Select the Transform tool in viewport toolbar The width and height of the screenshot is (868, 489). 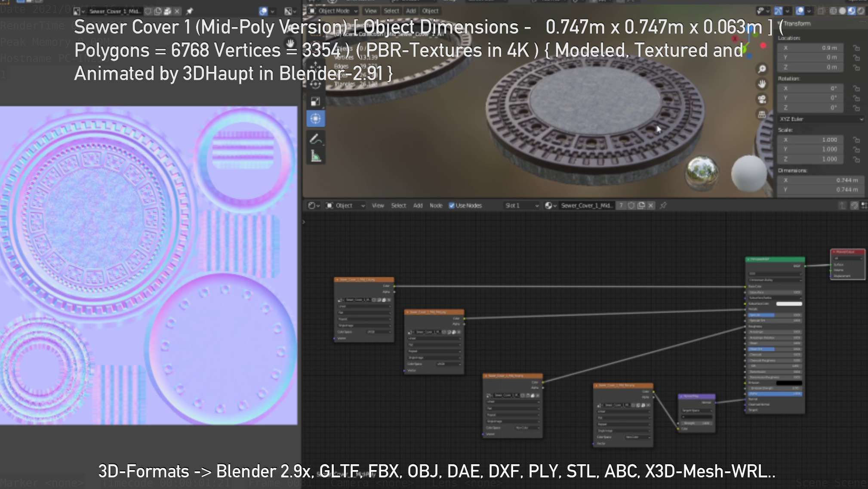click(x=315, y=118)
